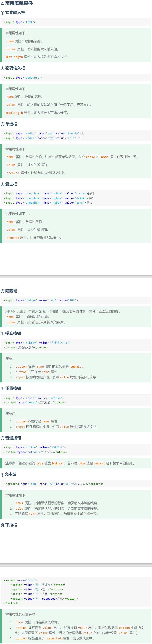
Task: Select the "⑩ 下拉框" heading
Action: pyautogui.click(x=9, y=525)
